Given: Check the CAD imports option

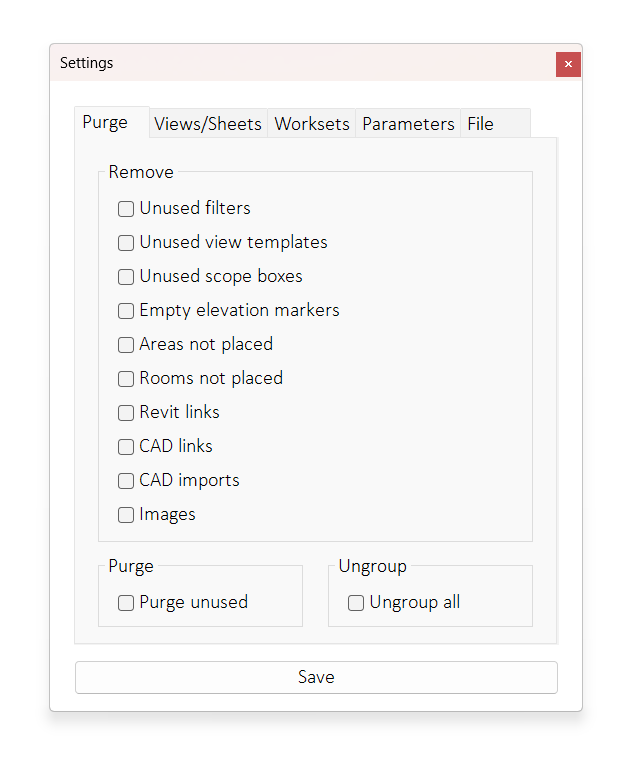Looking at the screenshot, I should coord(126,481).
